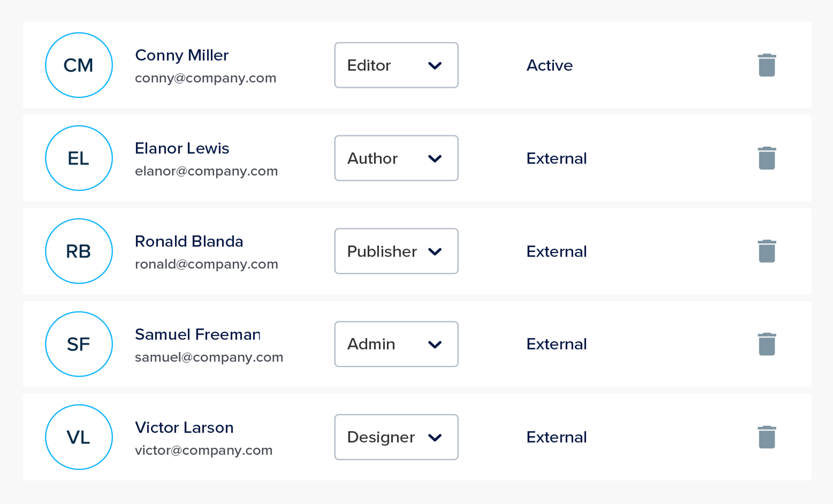Remove Victor Larson using trash icon
This screenshot has height=504, width=833.
pyautogui.click(x=767, y=437)
